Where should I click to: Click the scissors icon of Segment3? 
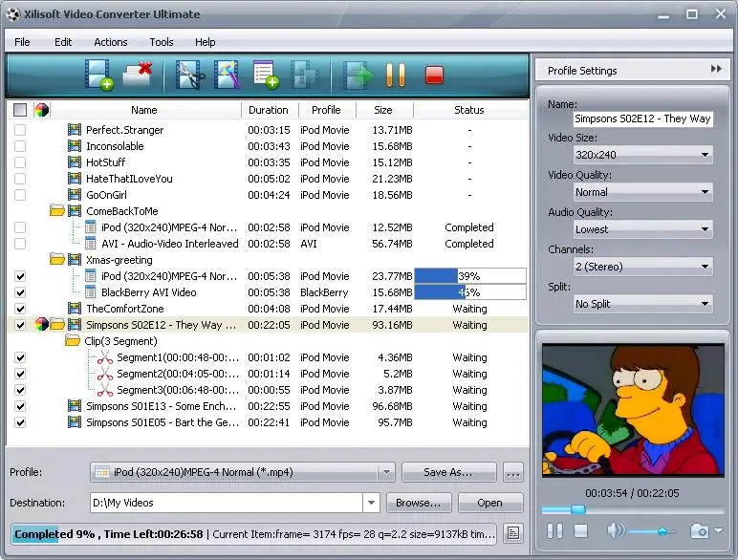(x=105, y=390)
